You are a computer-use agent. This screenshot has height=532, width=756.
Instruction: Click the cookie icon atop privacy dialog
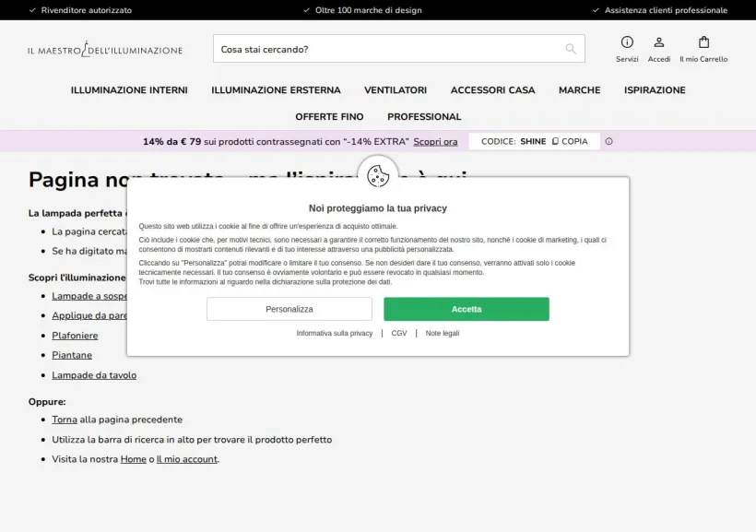point(378,175)
